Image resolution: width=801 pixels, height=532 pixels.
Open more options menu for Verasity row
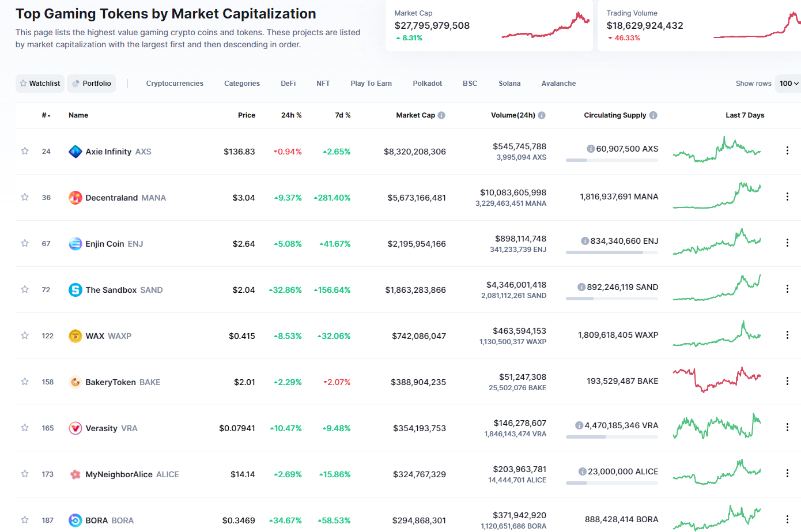coord(787,427)
